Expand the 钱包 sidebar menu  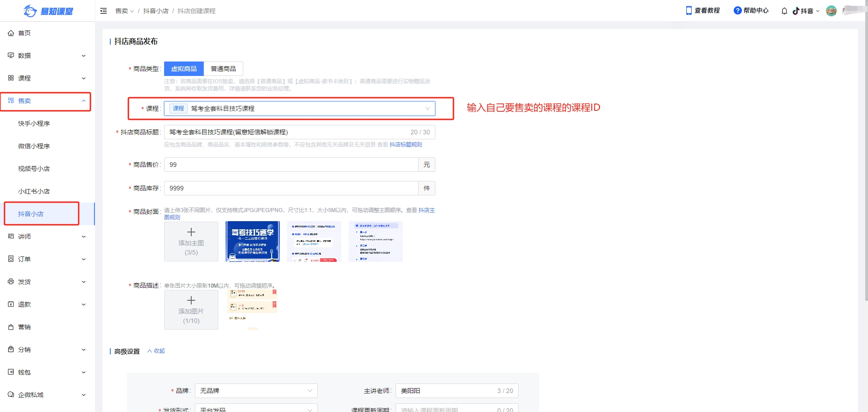click(84, 372)
